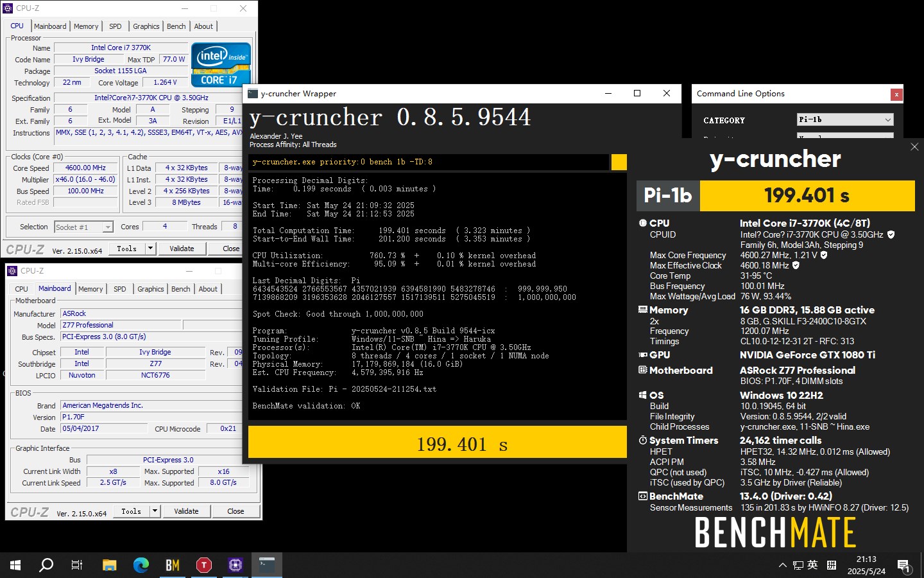
Task: Click the IME mode grid icon in tray
Action: [x=832, y=565]
